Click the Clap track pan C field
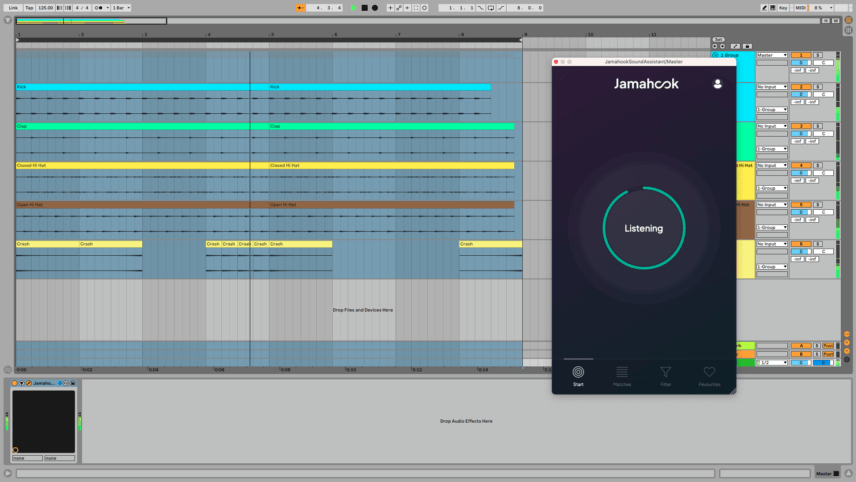The height and width of the screenshot is (482, 856). tap(823, 134)
